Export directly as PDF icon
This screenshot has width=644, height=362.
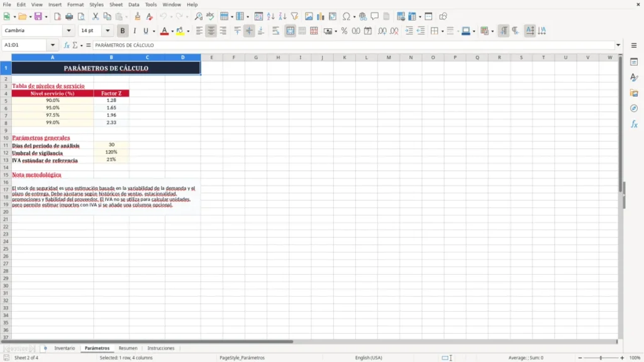(57, 16)
